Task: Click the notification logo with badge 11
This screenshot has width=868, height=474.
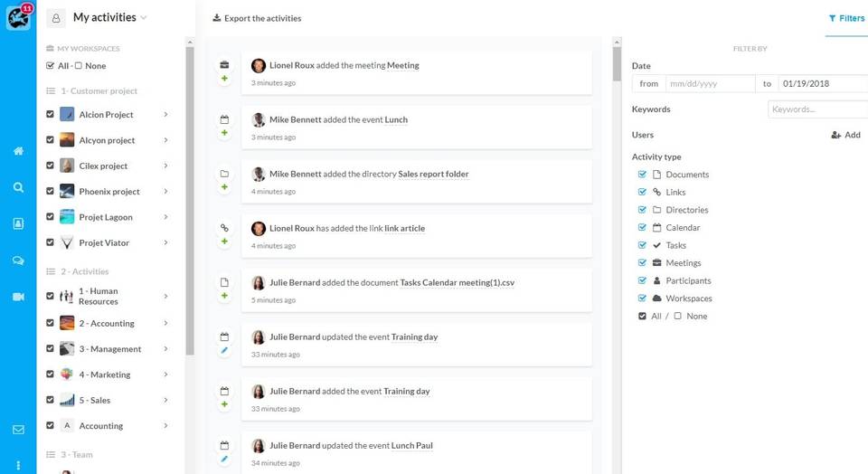Action: pyautogui.click(x=18, y=17)
